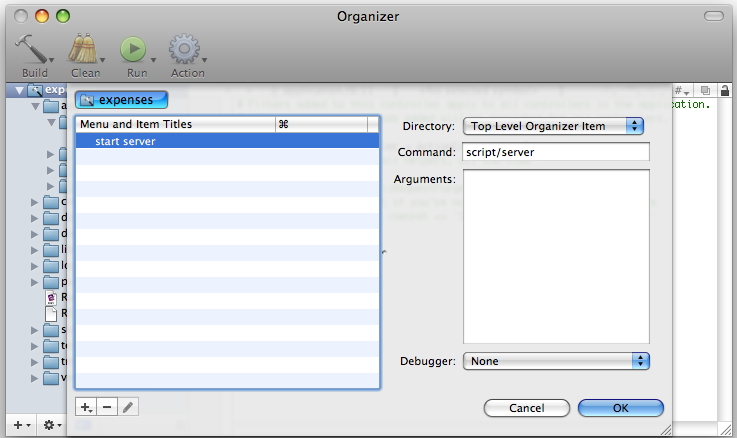Screen dimensions: 737x438
Task: Expand the folder starting with 'li'
Action: (x=34, y=250)
